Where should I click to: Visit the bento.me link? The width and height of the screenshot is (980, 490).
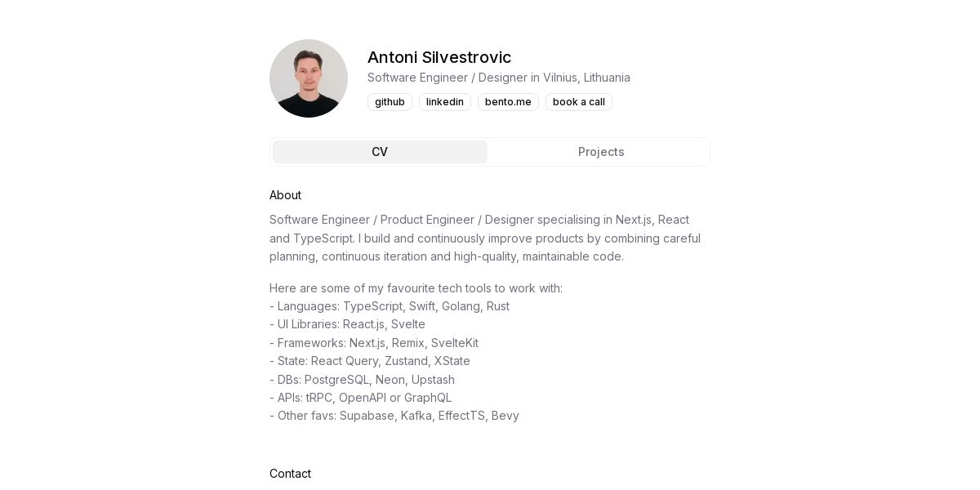point(508,102)
